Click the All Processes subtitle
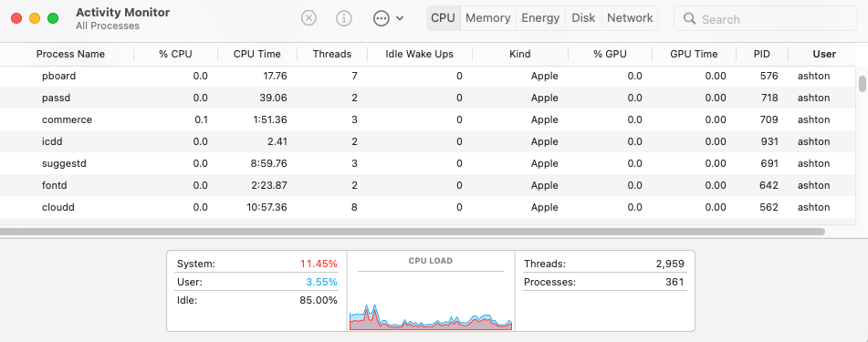 click(108, 26)
